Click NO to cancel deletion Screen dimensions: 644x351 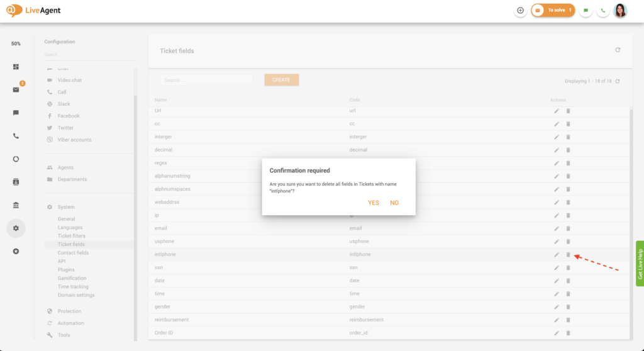pyautogui.click(x=394, y=203)
